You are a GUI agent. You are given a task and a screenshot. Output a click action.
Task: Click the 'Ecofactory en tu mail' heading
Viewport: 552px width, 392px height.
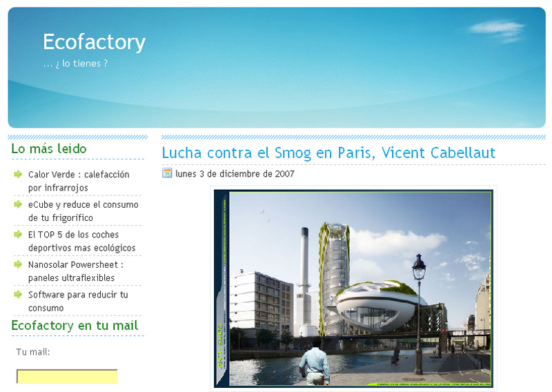[x=75, y=326]
